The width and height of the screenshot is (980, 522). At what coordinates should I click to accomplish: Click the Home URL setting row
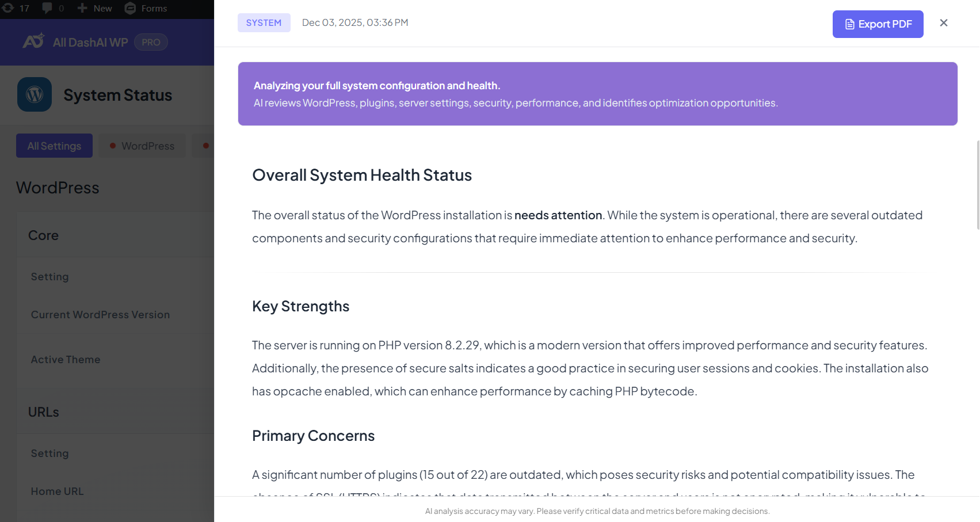point(58,491)
